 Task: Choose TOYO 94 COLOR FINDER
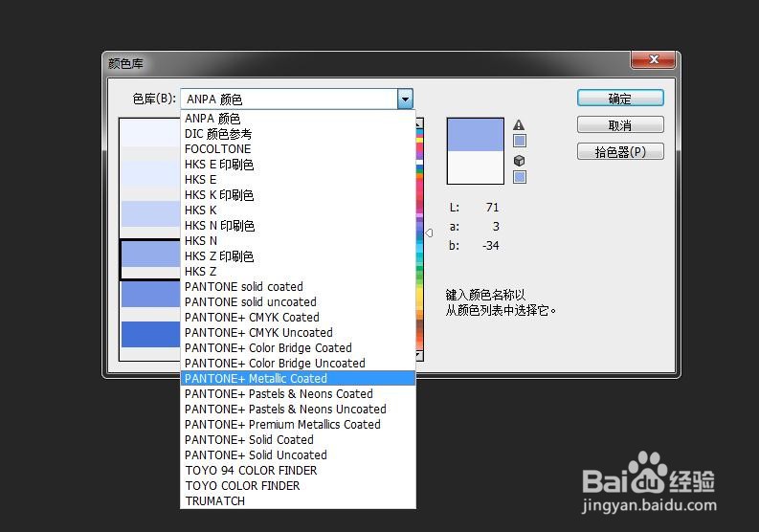click(x=298, y=470)
